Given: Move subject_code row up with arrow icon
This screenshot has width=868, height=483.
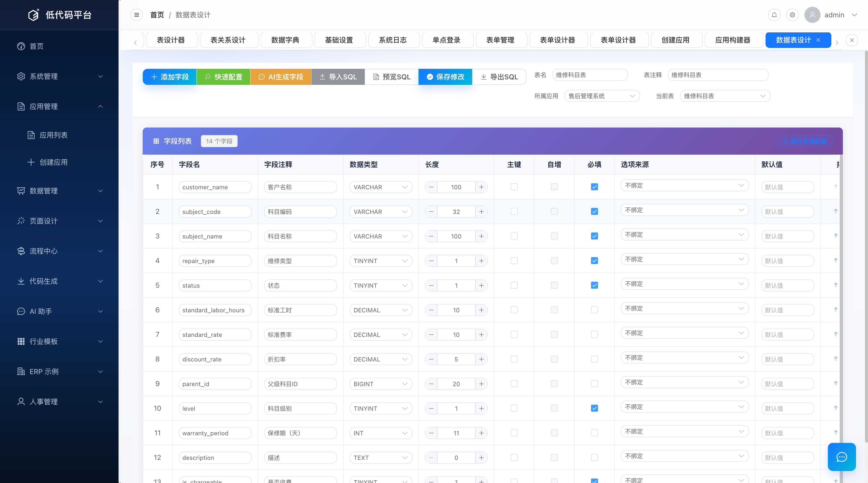Looking at the screenshot, I should tap(836, 211).
